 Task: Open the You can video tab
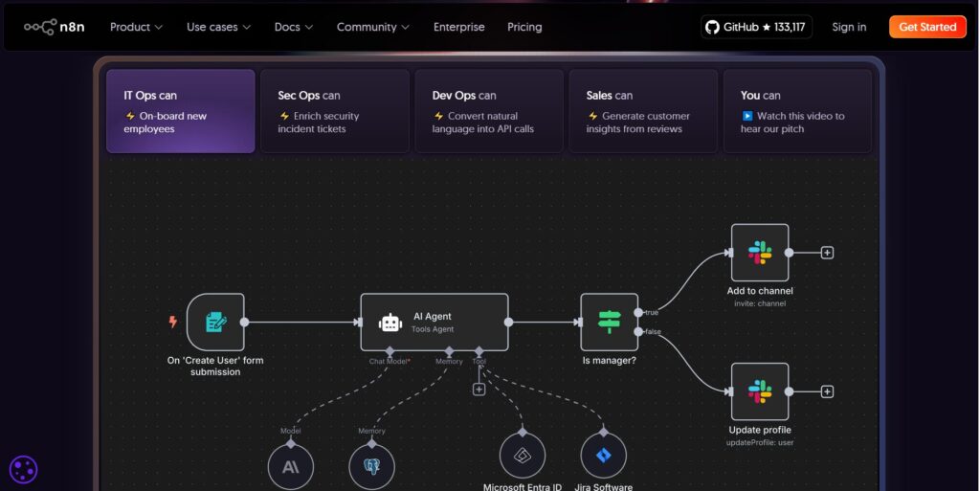pos(797,111)
